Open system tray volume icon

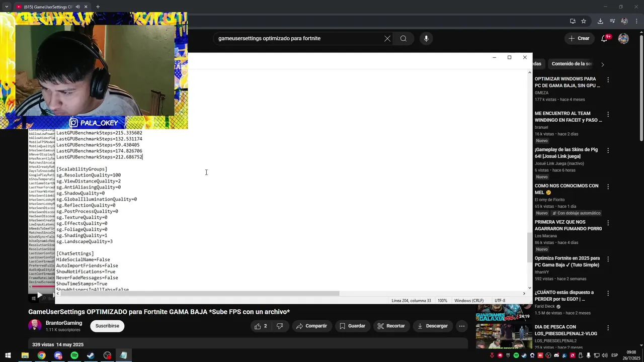click(x=604, y=355)
